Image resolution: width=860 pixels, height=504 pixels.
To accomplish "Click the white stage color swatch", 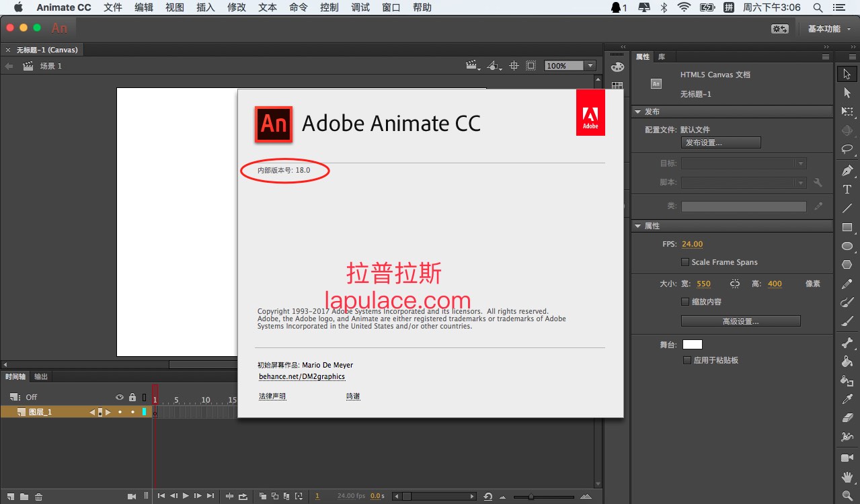I will point(692,345).
